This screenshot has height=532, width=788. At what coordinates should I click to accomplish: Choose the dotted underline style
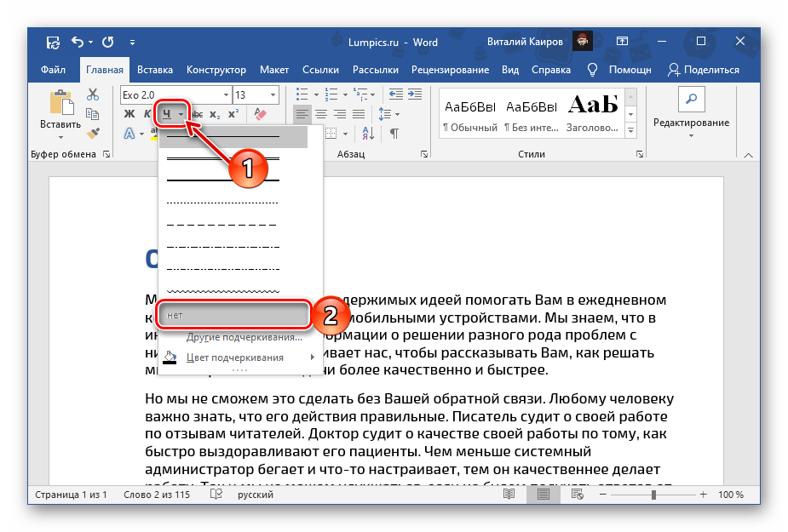point(222,203)
